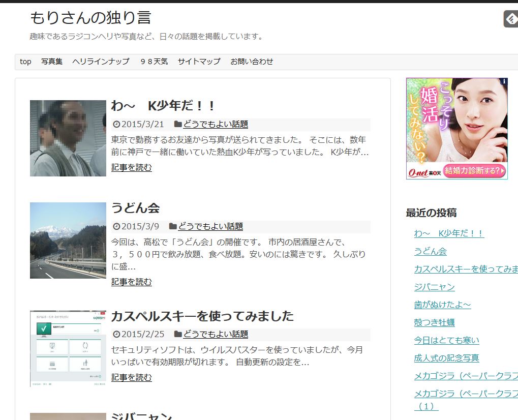Click 記事を読む under the うどん会 post
Viewport: 518px width, 420px height.
(131, 282)
